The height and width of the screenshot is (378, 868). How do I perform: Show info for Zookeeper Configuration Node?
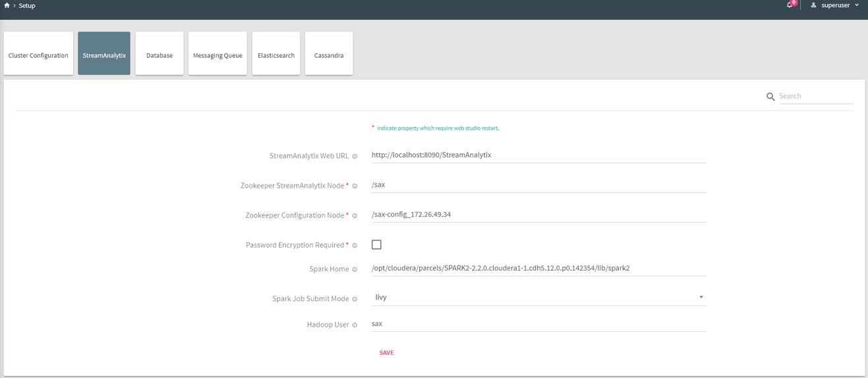[x=355, y=216]
